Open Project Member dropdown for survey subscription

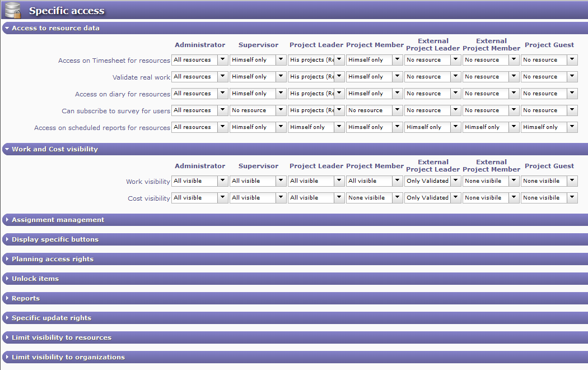(x=397, y=110)
